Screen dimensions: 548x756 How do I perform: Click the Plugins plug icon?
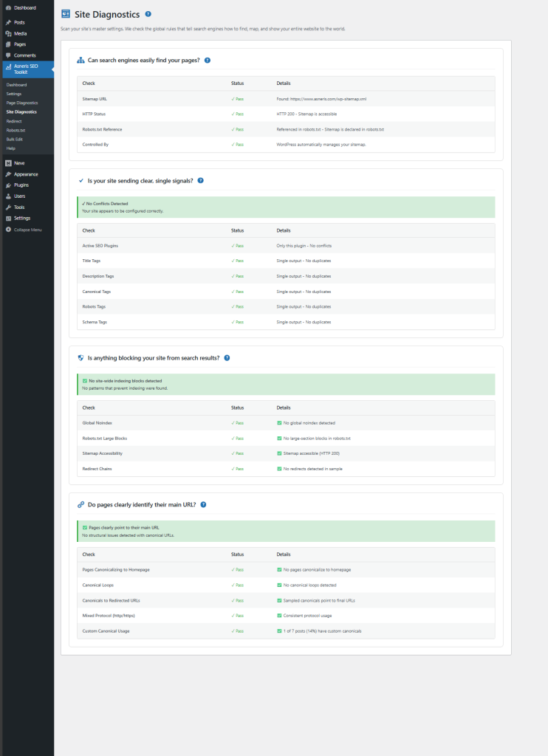8,185
